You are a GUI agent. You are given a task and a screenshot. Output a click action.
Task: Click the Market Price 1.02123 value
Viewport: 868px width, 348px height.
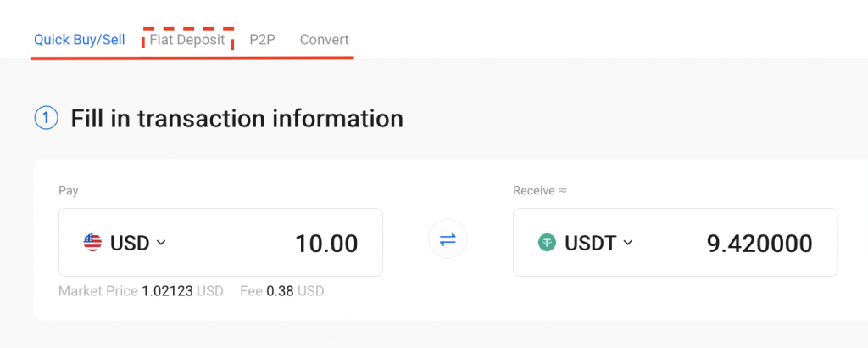[168, 291]
